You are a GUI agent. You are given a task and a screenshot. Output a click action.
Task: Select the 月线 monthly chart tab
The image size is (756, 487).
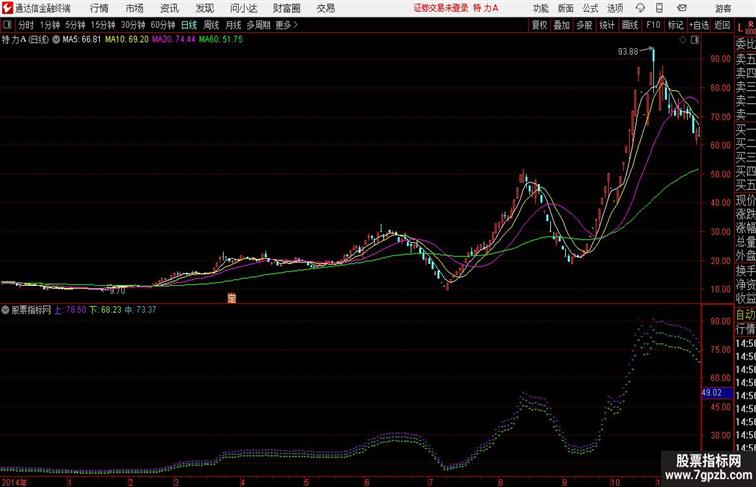pyautogui.click(x=233, y=25)
